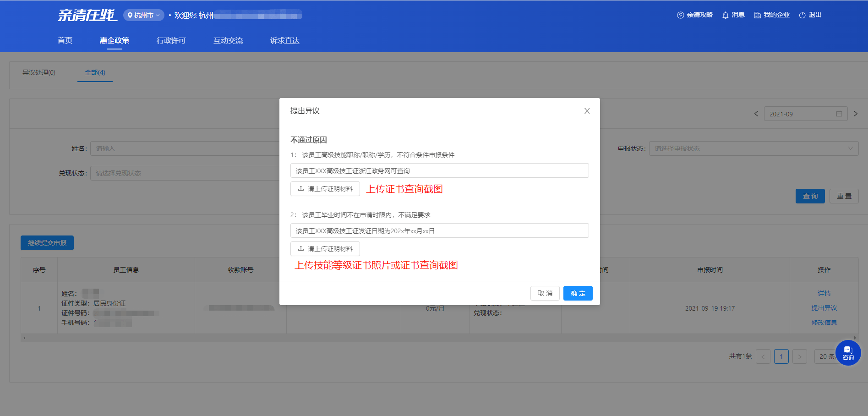Open 行政许可 navigation menu
The image size is (868, 416).
click(171, 40)
